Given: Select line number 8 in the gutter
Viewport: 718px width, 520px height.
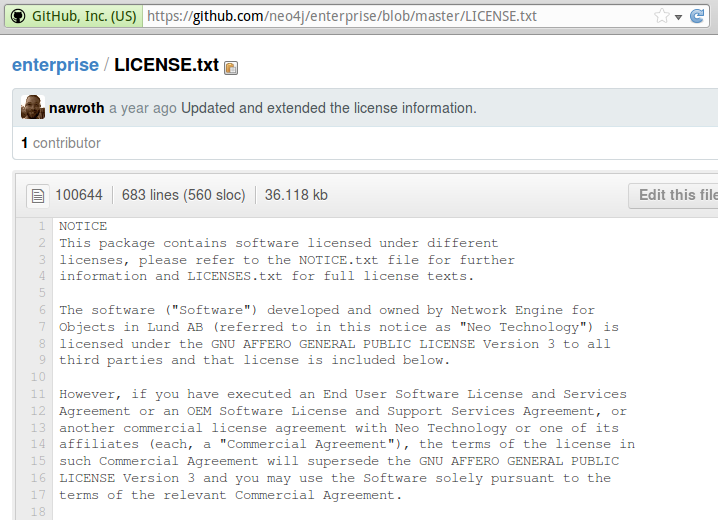Looking at the screenshot, I should tap(42, 344).
